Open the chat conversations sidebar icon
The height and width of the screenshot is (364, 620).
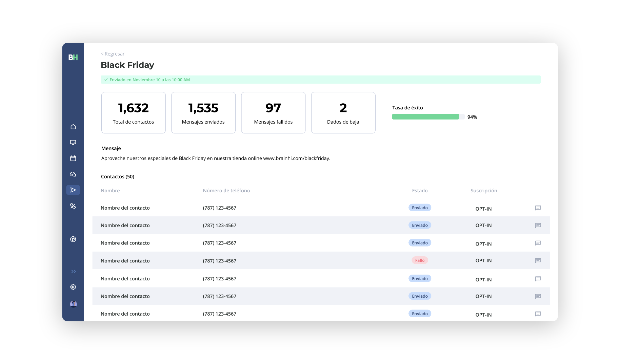[73, 174]
